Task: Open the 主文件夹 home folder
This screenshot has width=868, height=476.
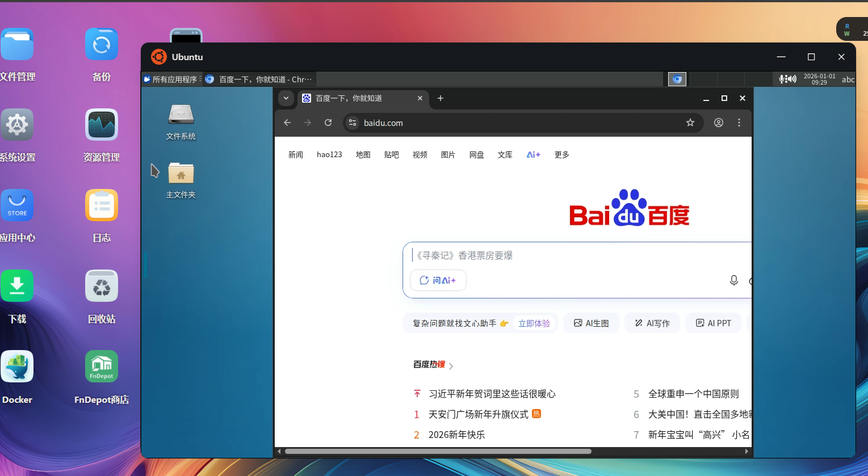Action: coord(181,174)
